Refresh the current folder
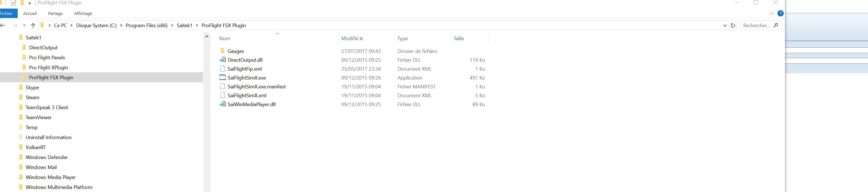This screenshot has width=868, height=192. point(732,25)
